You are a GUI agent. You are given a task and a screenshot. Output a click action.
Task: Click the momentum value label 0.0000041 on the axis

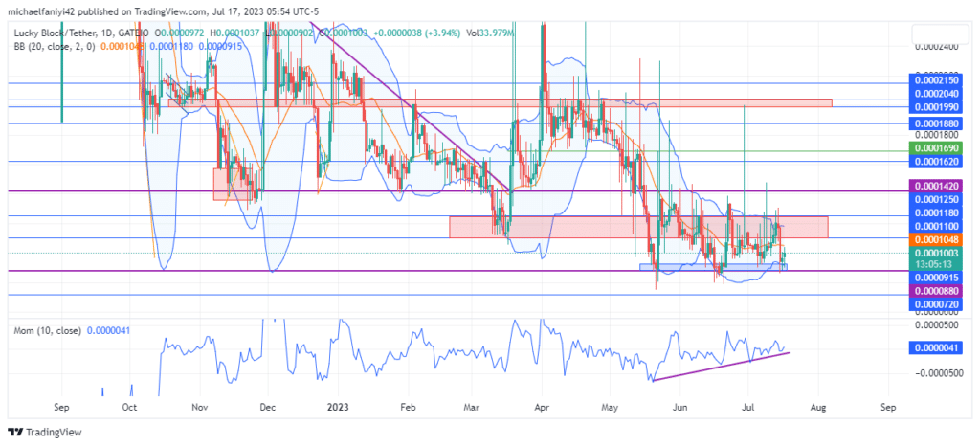click(935, 348)
